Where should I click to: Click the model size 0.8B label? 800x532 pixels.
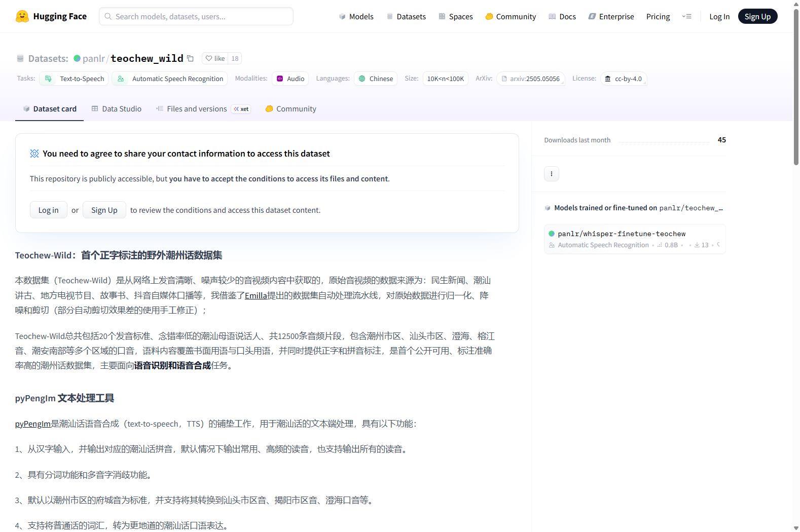point(668,245)
